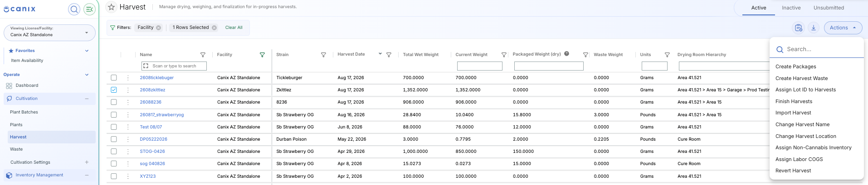The width and height of the screenshot is (868, 185).
Task: Open active Facility column filter
Action: pyautogui.click(x=262, y=55)
